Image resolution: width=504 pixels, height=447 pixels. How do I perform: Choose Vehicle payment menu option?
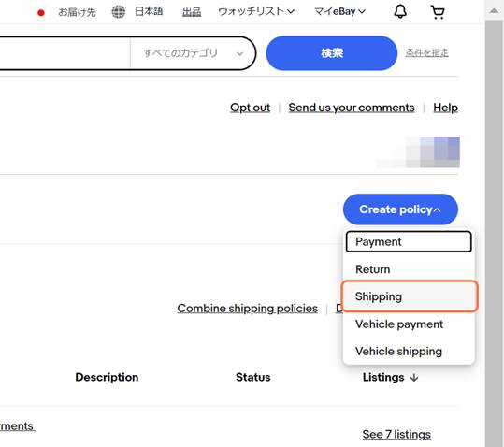[x=409, y=324]
